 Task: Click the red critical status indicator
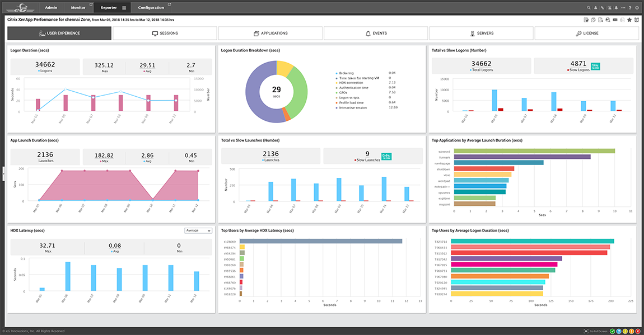[x=637, y=331]
